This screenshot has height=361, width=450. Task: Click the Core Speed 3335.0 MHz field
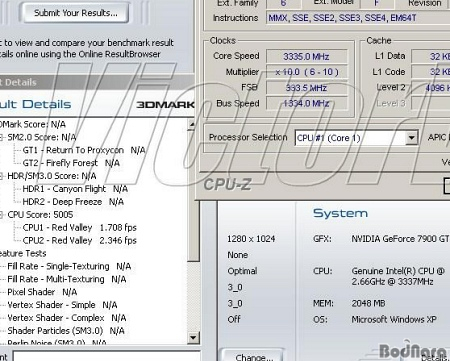306,56
